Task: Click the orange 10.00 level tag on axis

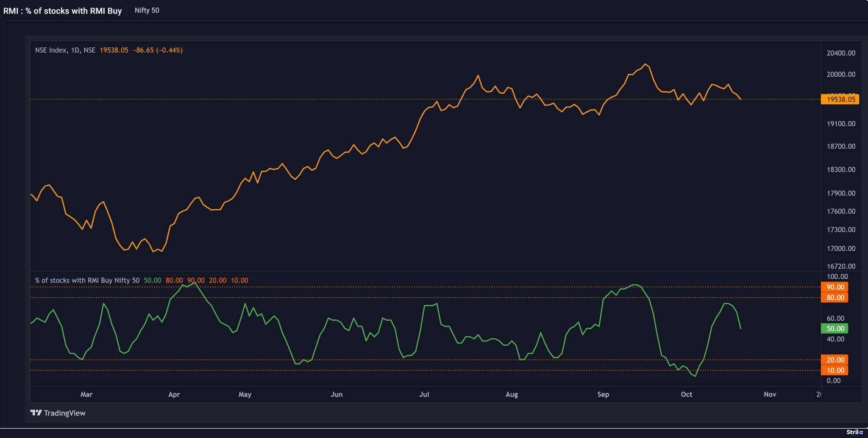Action: (x=835, y=371)
